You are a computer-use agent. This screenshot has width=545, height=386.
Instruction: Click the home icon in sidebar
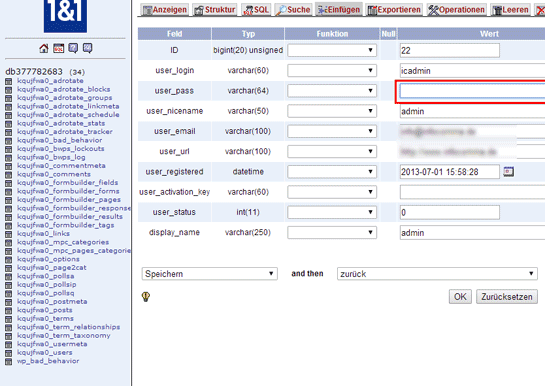click(x=44, y=48)
